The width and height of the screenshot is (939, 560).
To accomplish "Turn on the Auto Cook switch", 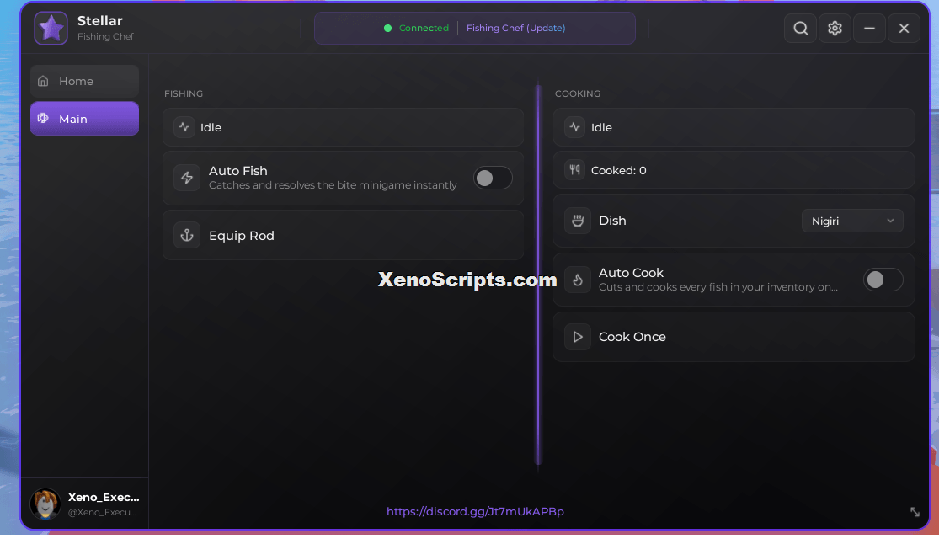I will [x=883, y=280].
